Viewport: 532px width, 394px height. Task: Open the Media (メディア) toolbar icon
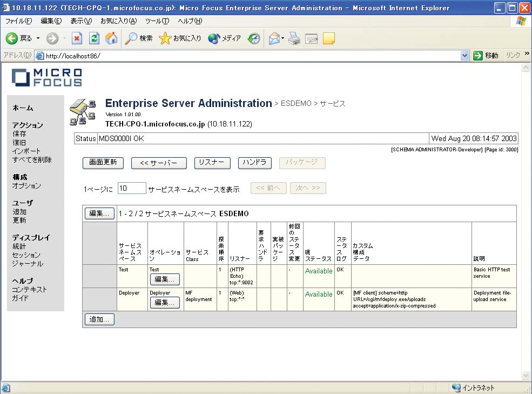point(214,38)
